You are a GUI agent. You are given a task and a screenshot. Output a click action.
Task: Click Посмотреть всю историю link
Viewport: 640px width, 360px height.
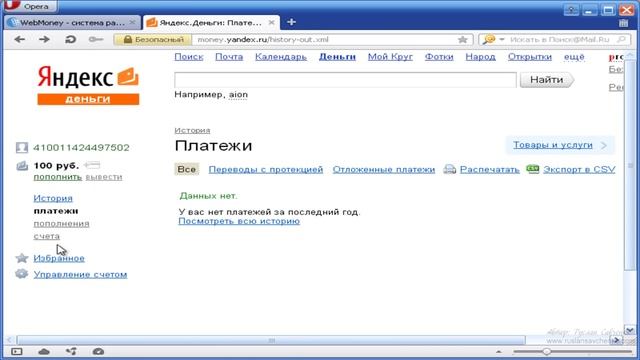tap(239, 221)
